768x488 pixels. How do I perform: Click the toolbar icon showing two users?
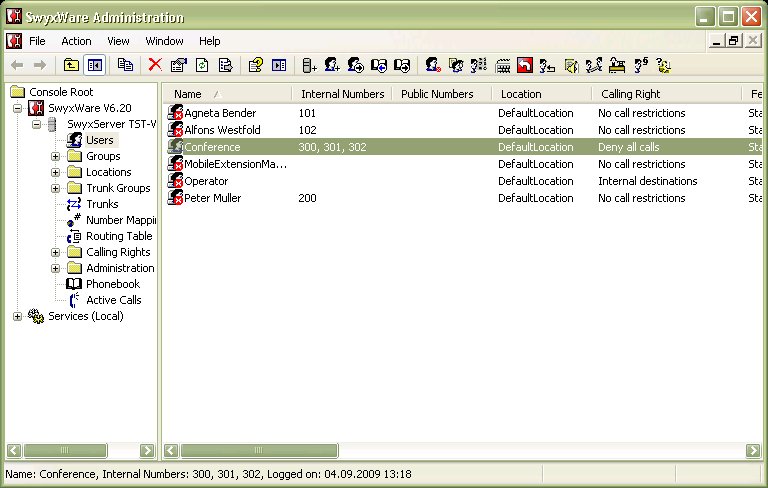point(456,65)
